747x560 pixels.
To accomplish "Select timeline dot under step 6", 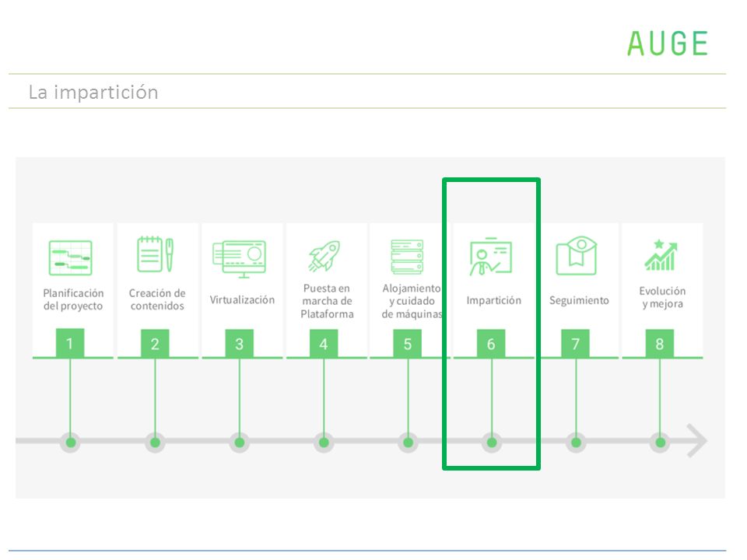I will tap(492, 443).
